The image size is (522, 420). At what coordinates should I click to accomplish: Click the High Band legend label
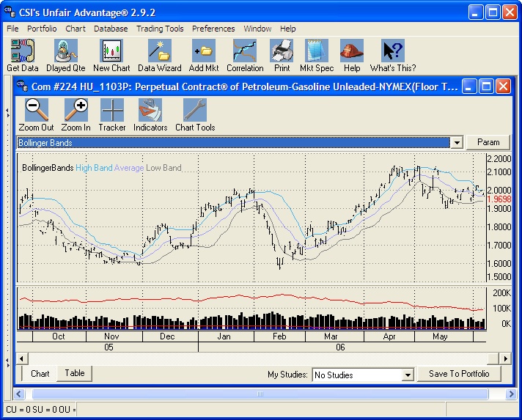95,168
